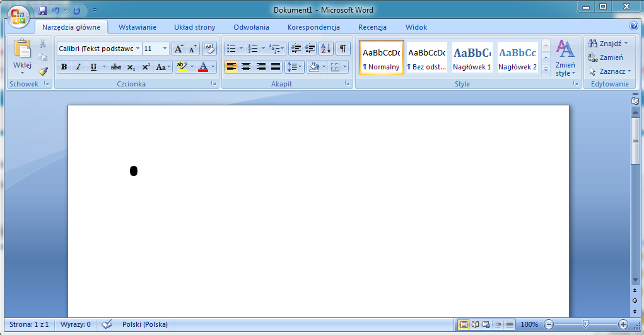
Task: Apply the Nagłówek 1 style
Action: point(472,58)
